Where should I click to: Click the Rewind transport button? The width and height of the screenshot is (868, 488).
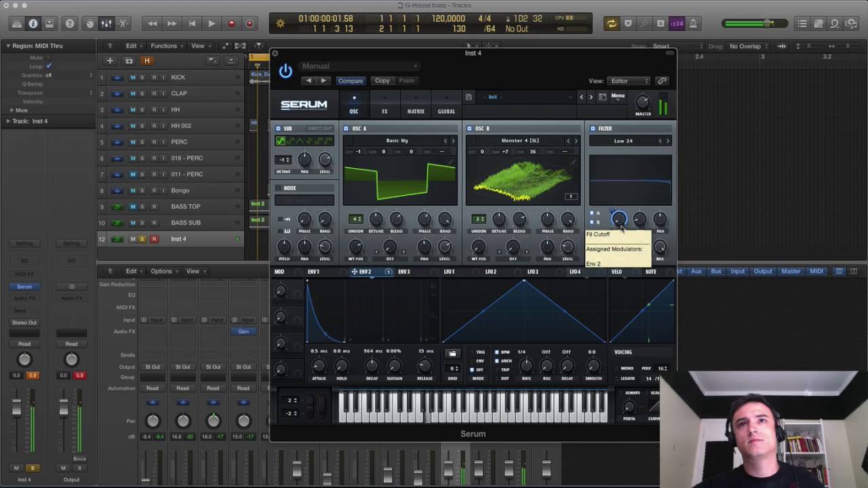tap(153, 24)
